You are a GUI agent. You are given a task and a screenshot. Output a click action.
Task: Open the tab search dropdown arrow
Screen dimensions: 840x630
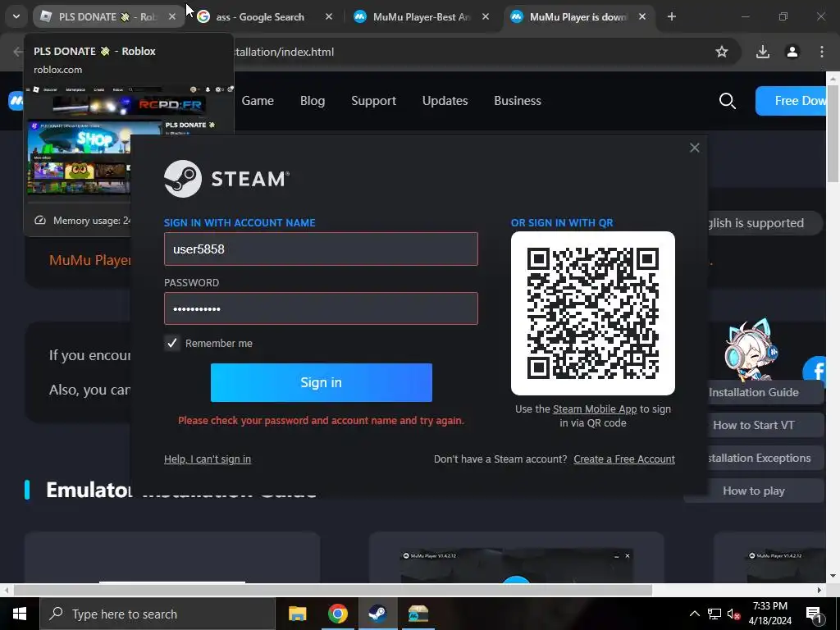click(16, 16)
